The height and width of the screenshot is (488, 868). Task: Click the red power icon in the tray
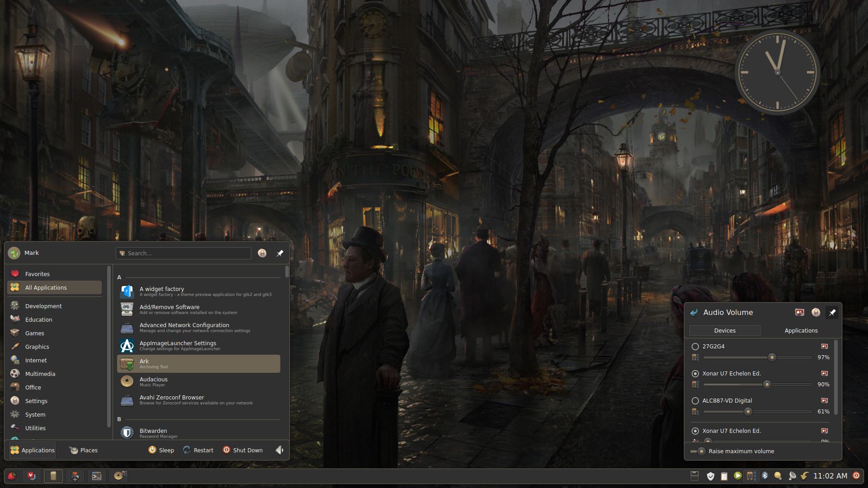pyautogui.click(x=856, y=475)
